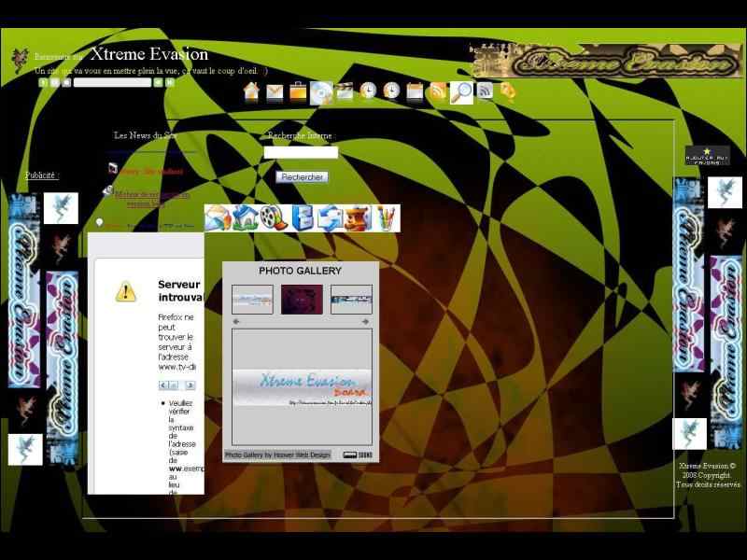Click the orange briefcase icon
Image resolution: width=747 pixels, height=560 pixels.
pyautogui.click(x=298, y=91)
